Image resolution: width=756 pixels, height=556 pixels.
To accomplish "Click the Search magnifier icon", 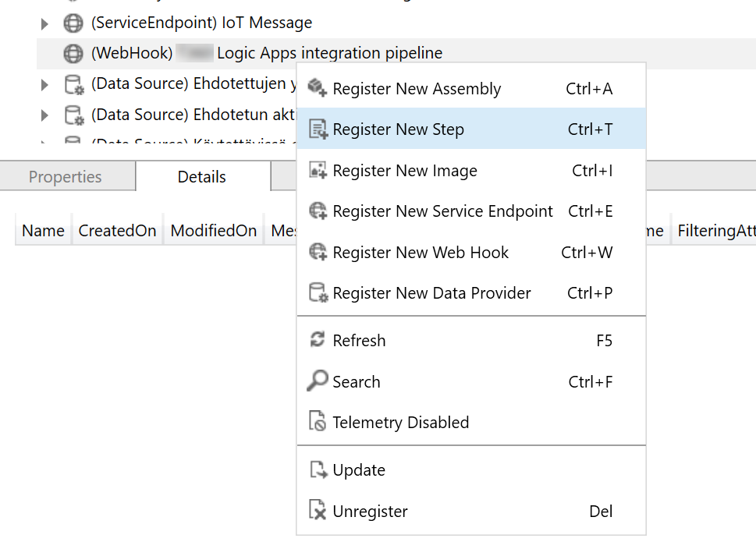I will pyautogui.click(x=318, y=381).
